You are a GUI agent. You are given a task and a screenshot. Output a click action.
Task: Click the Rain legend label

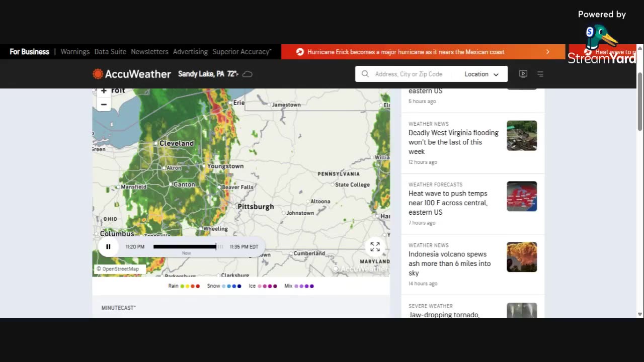[x=173, y=286]
